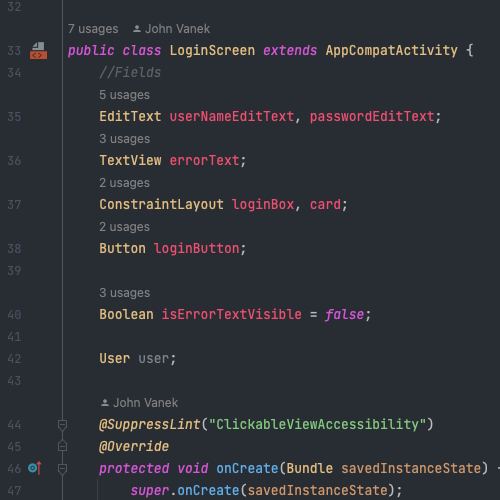Click line number 40 in the gutter
This screenshot has height=500, width=500.
click(x=14, y=315)
